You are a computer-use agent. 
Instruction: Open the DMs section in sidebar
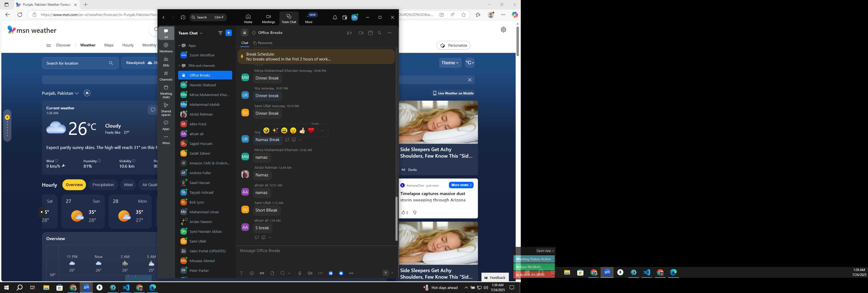[166, 62]
